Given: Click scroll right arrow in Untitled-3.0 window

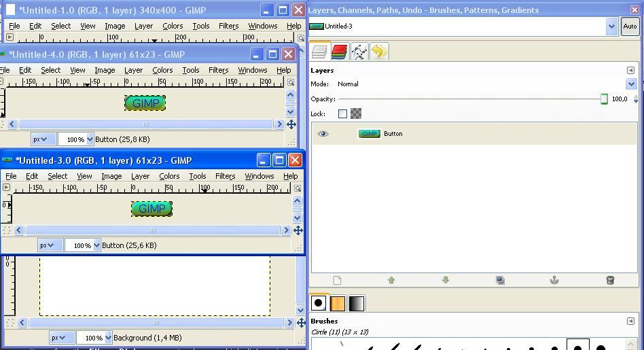Looking at the screenshot, I should pyautogui.click(x=286, y=230).
